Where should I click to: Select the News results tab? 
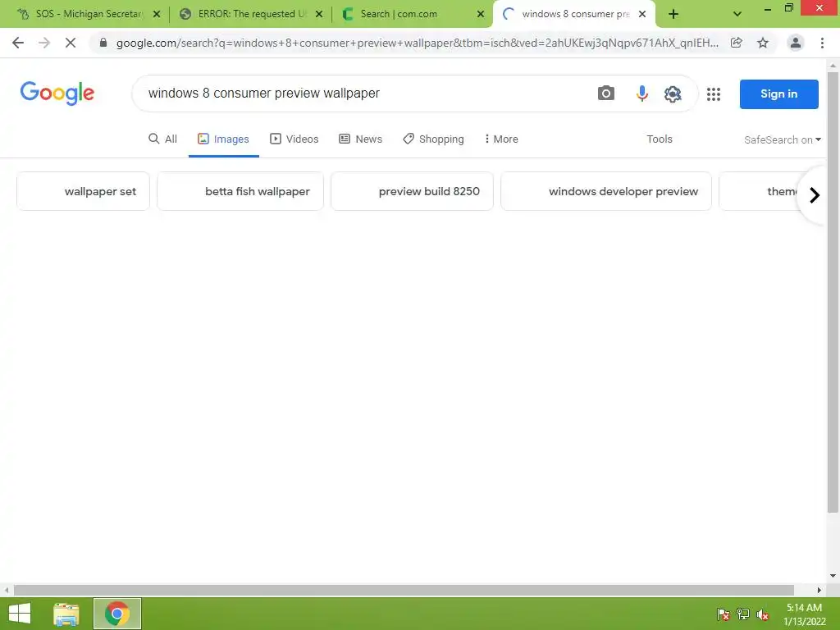[x=361, y=139]
